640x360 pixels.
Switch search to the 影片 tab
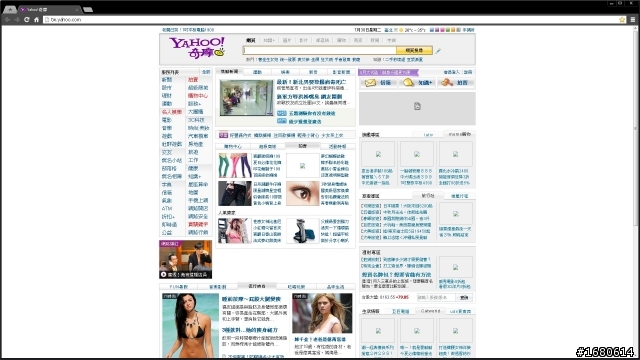point(303,40)
